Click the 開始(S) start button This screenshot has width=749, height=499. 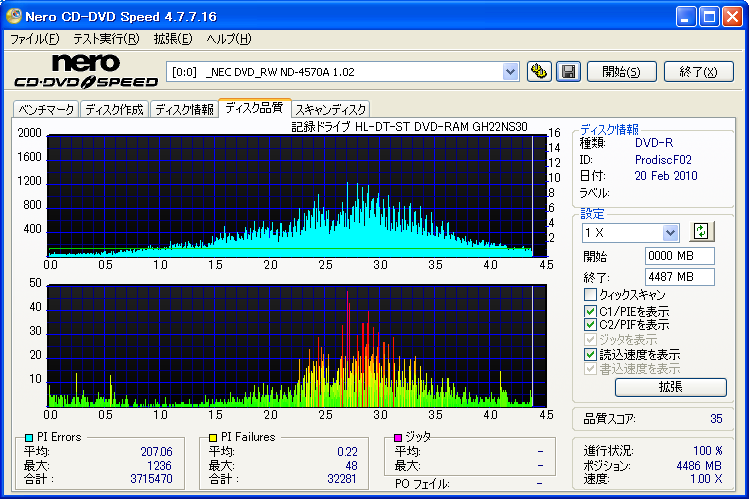point(621,72)
